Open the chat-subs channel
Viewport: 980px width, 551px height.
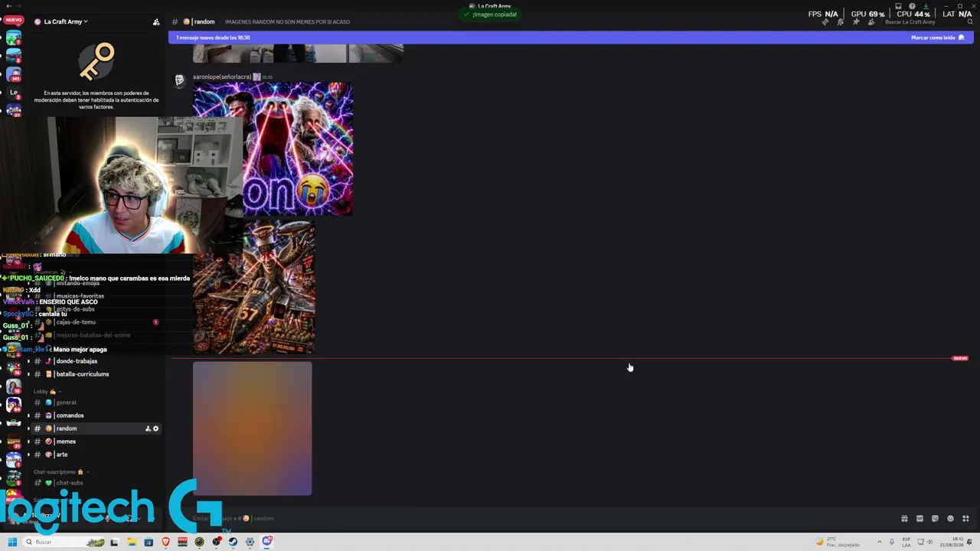[69, 483]
